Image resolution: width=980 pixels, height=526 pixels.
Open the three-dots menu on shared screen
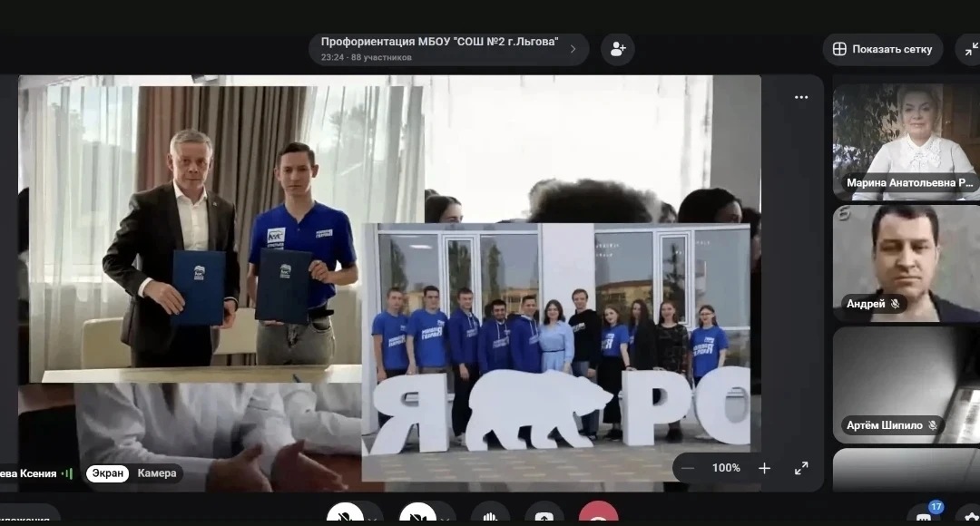(x=801, y=97)
